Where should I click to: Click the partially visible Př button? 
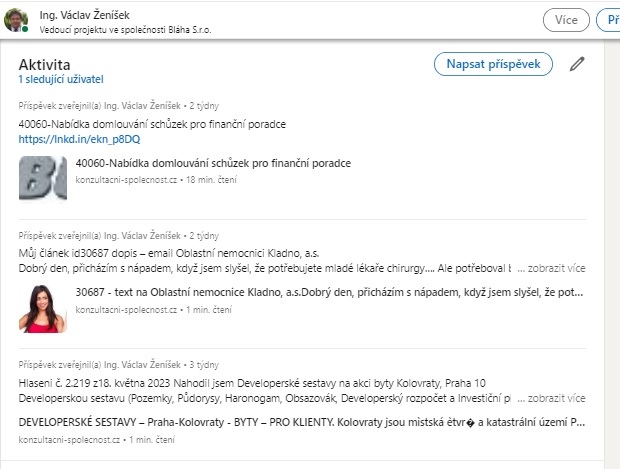pos(611,20)
